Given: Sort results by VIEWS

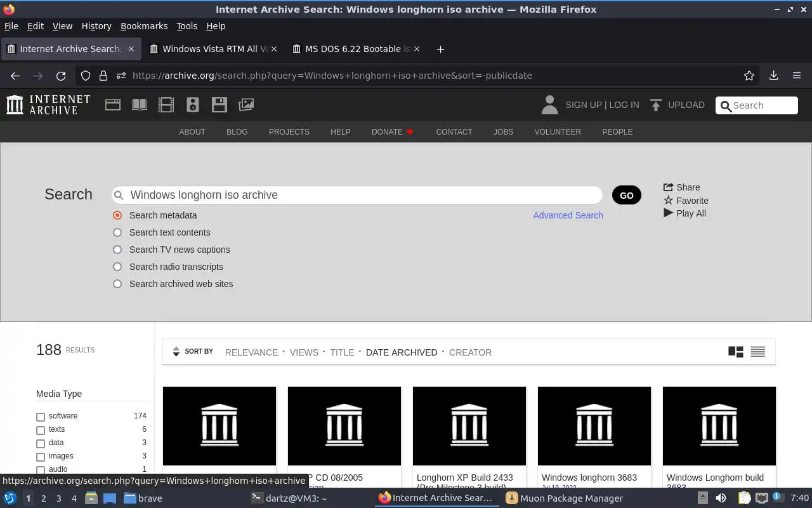Looking at the screenshot, I should click(304, 352).
